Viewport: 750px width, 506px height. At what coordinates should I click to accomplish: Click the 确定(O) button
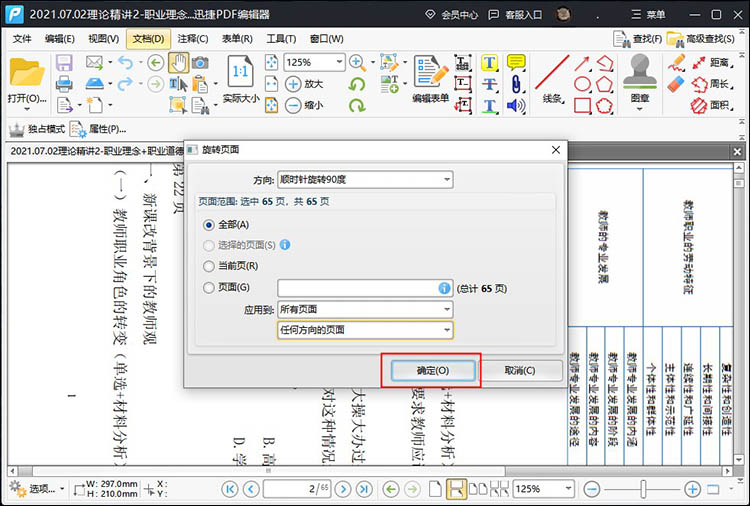pyautogui.click(x=433, y=370)
